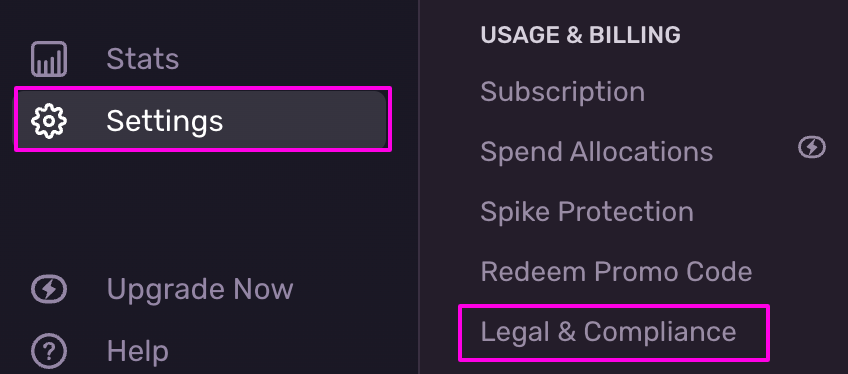Screen dimensions: 848x374
Task: Click the Help question mark icon
Action: [x=49, y=352]
